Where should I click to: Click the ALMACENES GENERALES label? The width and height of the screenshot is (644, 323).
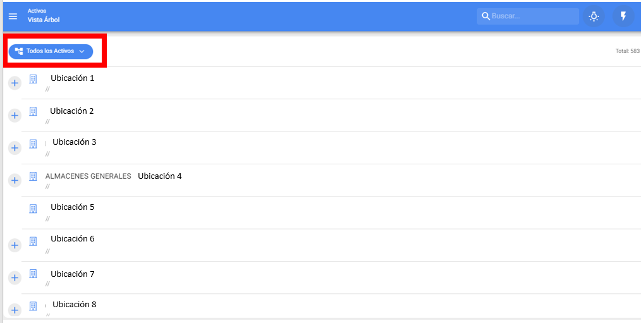click(x=88, y=176)
